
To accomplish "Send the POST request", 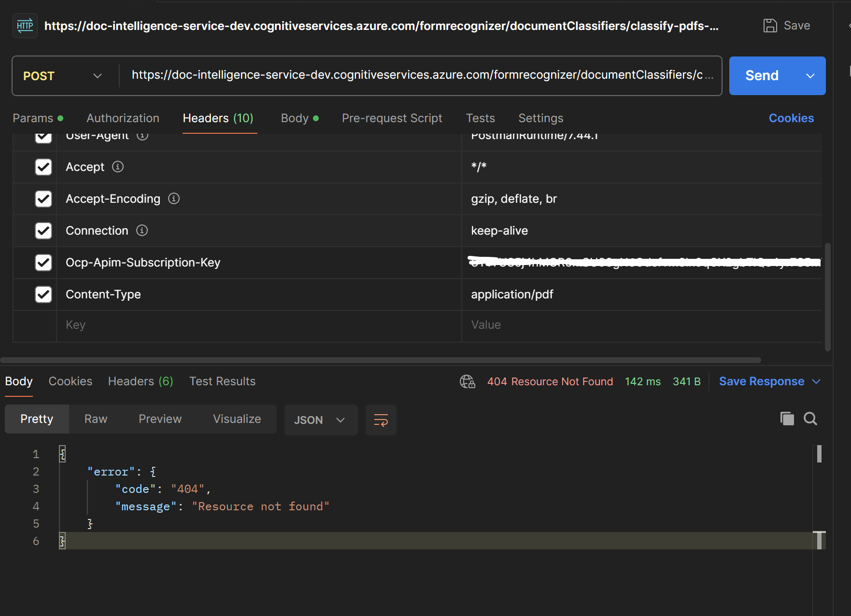I will point(762,76).
